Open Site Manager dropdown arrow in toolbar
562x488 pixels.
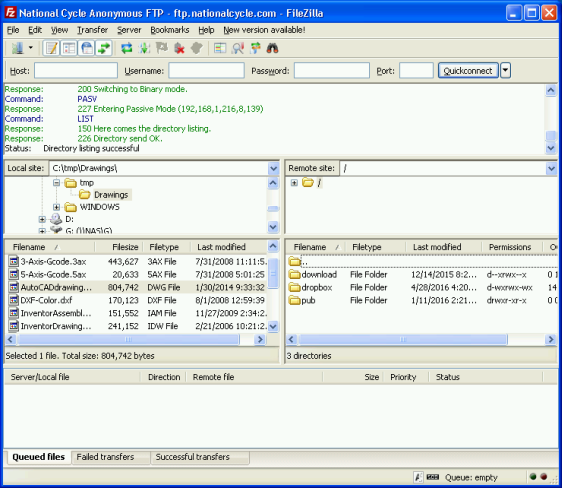click(31, 48)
